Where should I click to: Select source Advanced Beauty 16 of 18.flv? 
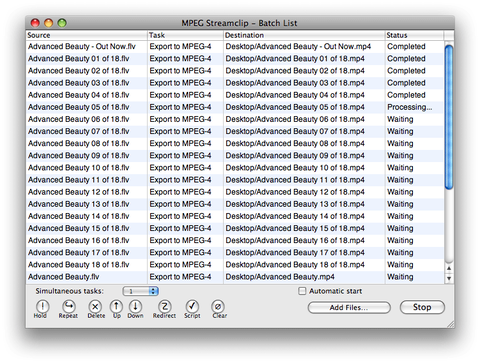(x=79, y=240)
